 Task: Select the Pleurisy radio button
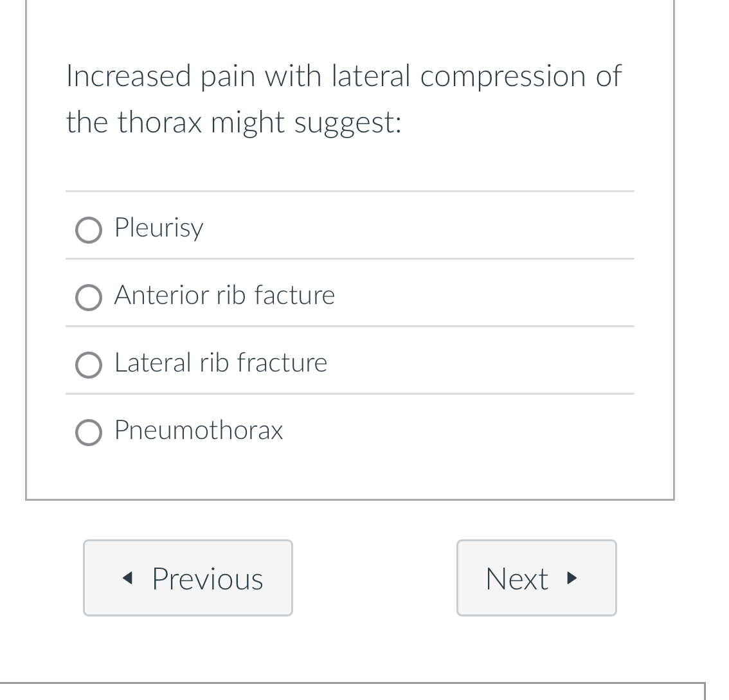(x=89, y=229)
